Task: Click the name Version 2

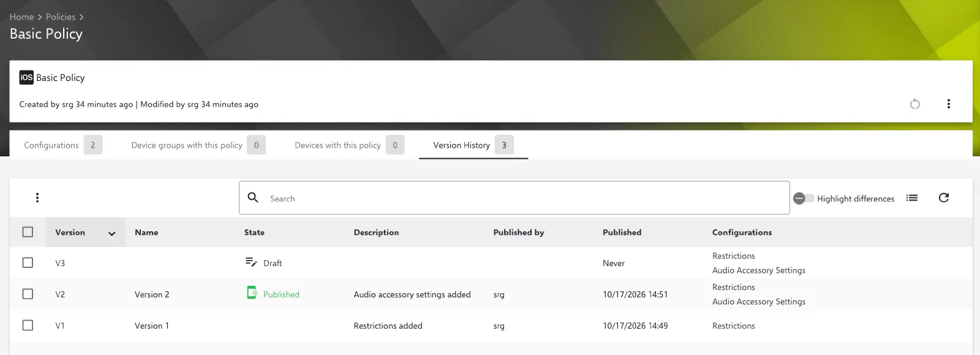Action: (152, 294)
